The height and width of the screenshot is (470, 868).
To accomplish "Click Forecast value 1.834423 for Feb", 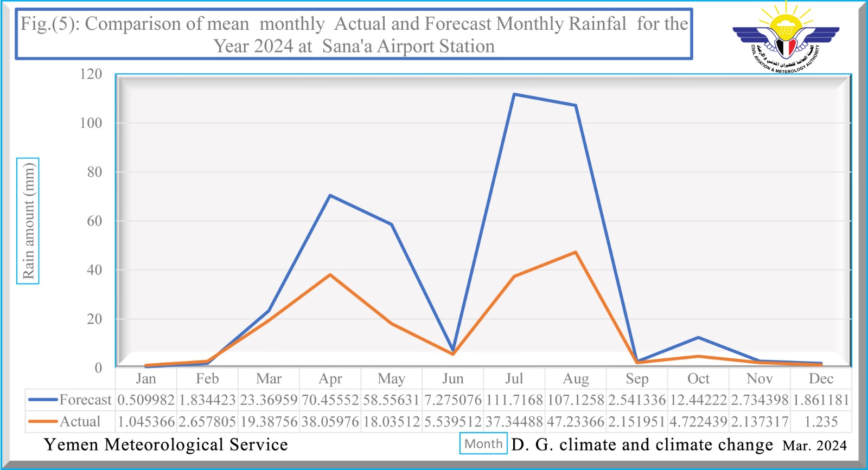I will coord(207,400).
